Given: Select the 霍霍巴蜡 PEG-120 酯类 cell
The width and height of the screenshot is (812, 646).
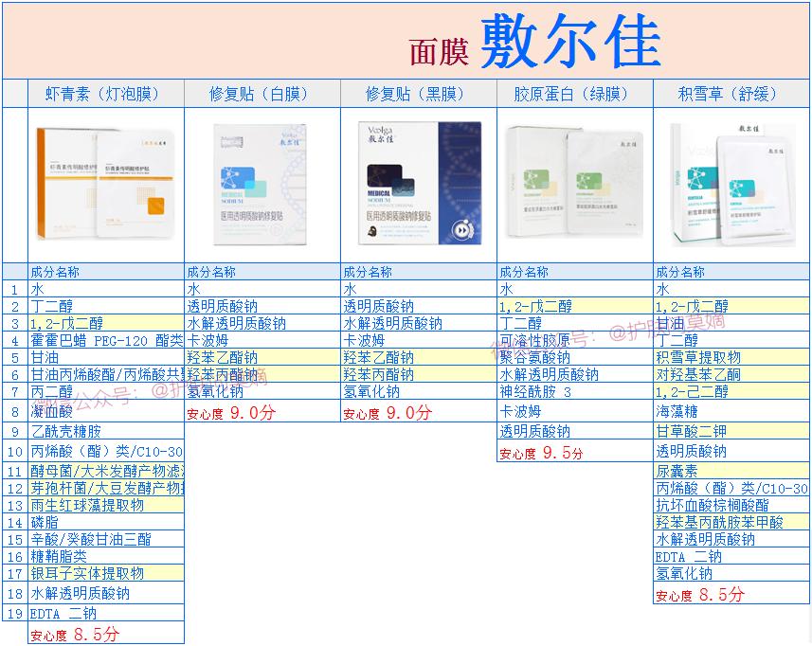Looking at the screenshot, I should click(x=105, y=340).
